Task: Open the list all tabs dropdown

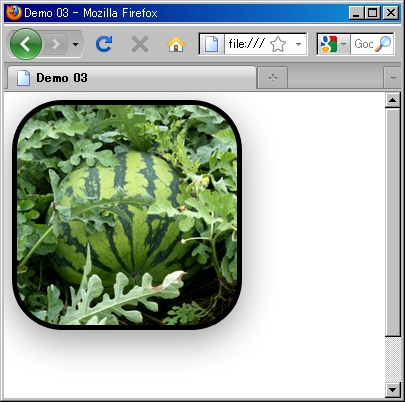Action: 393,78
